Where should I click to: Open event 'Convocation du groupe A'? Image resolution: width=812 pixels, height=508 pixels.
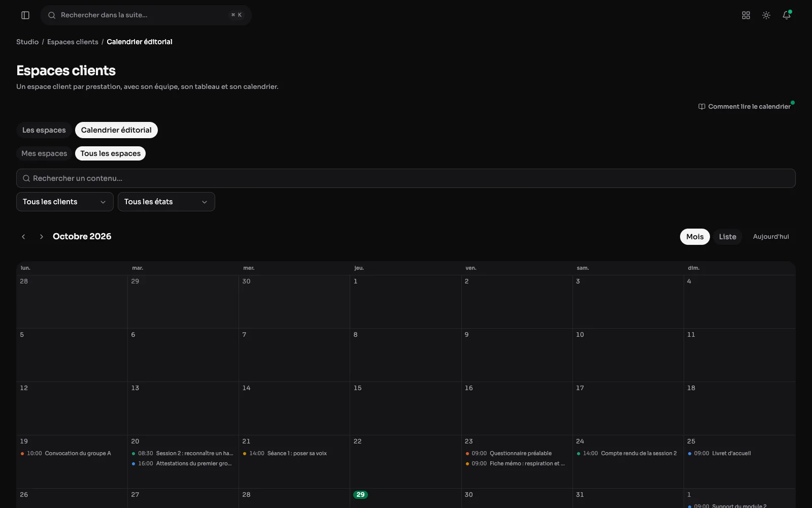coord(65,453)
